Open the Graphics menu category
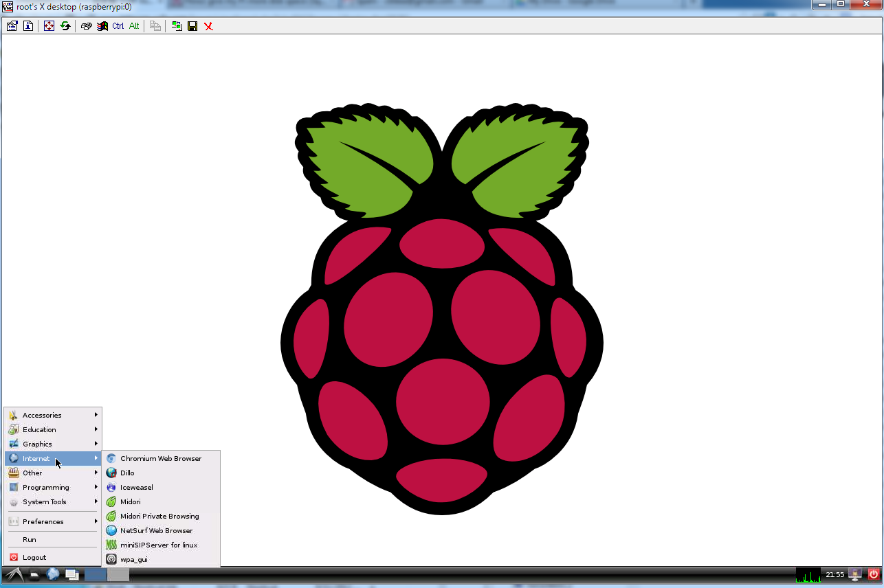884x588 pixels. (x=53, y=444)
